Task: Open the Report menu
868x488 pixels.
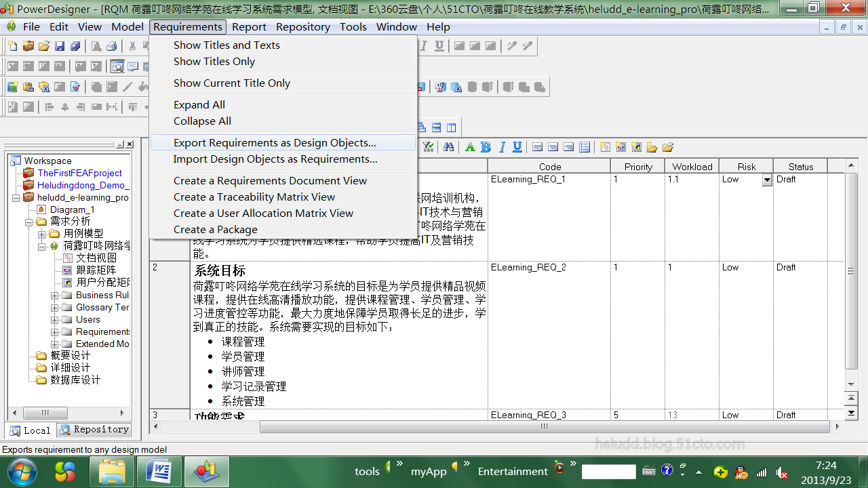Action: [x=249, y=26]
